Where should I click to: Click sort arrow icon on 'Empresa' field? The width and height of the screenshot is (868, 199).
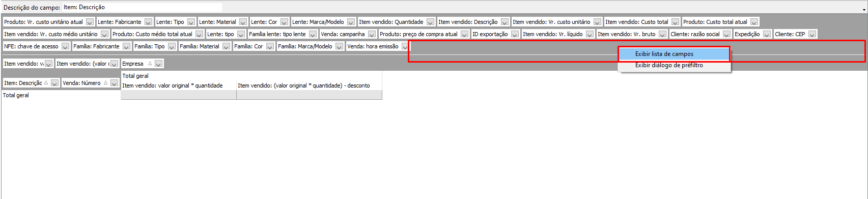pos(150,64)
